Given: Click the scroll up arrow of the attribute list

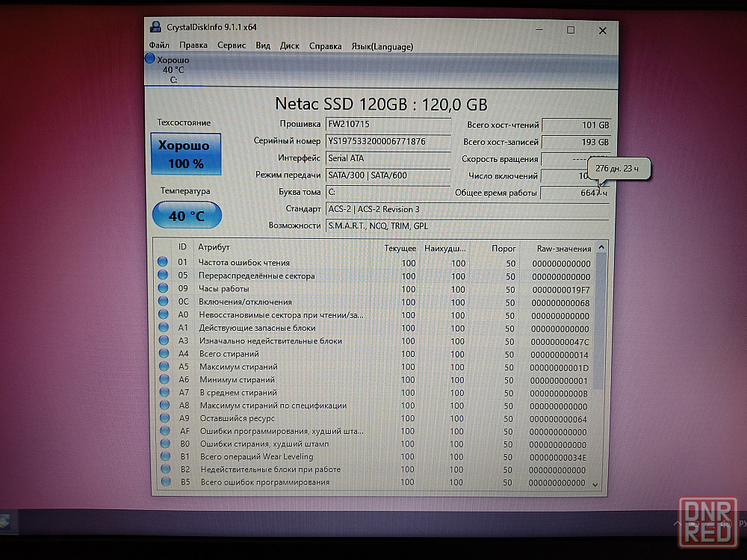Looking at the screenshot, I should pyautogui.click(x=601, y=247).
